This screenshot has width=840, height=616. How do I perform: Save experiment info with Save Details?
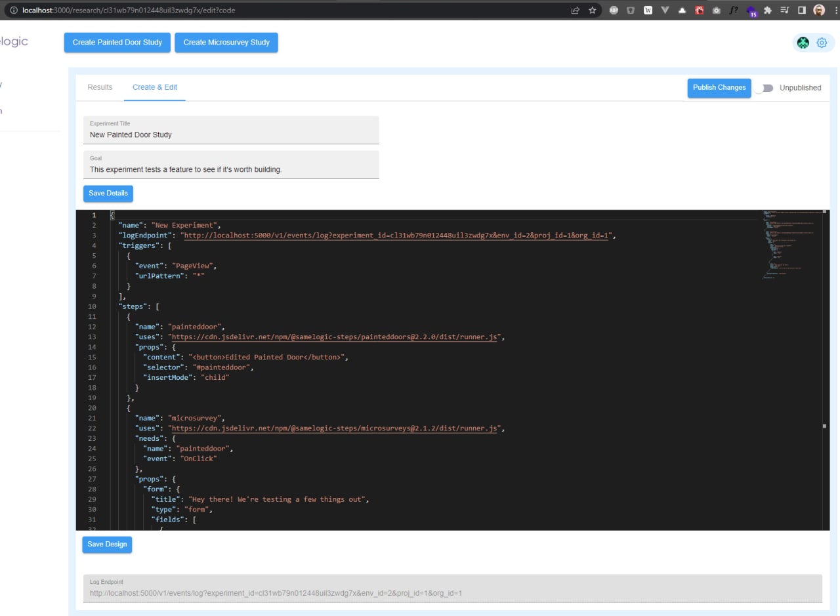108,194
